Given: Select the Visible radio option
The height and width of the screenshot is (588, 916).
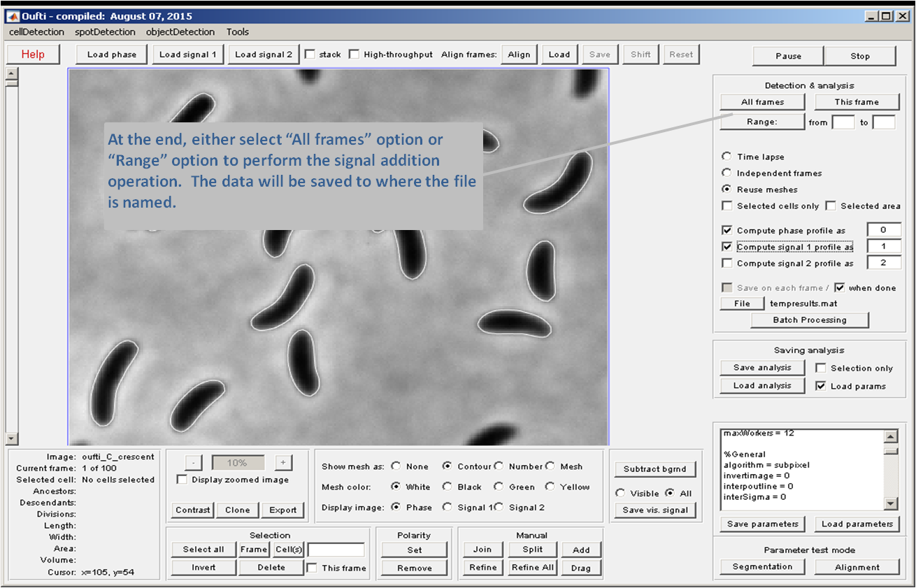Looking at the screenshot, I should click(620, 493).
